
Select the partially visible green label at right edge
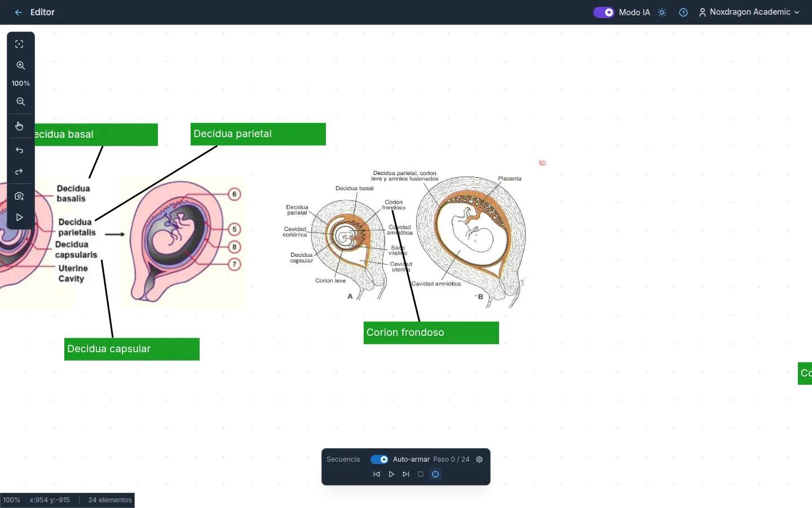click(805, 374)
